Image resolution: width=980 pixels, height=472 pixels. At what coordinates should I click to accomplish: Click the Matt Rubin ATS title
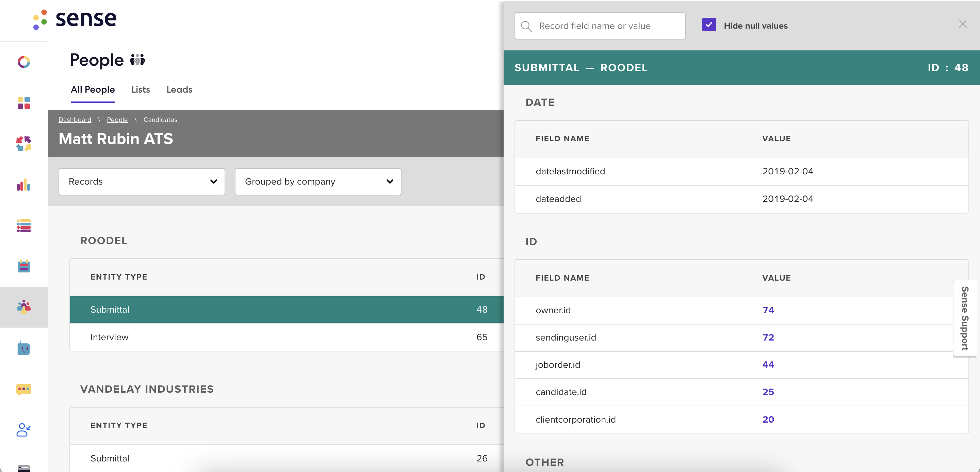tap(116, 139)
